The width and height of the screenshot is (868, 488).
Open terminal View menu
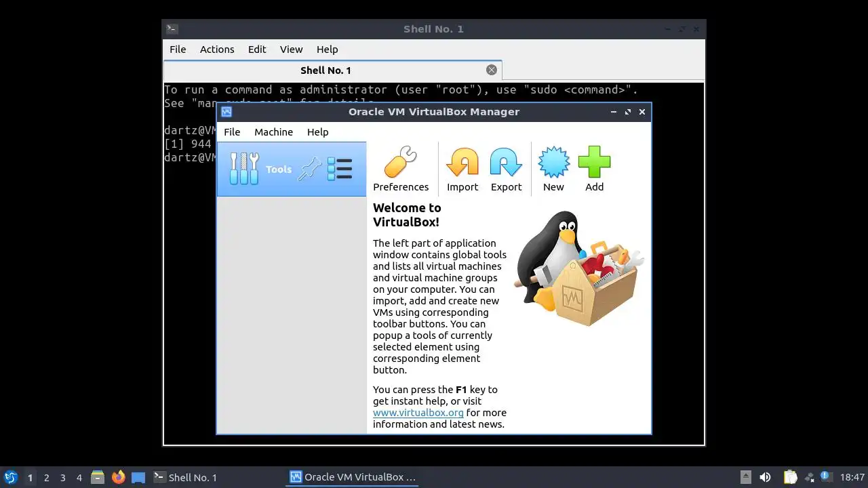pos(291,49)
